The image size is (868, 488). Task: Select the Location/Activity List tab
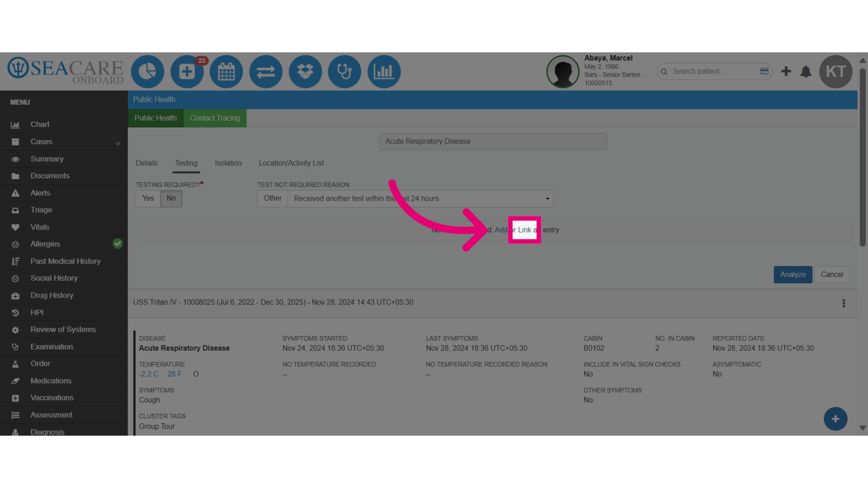291,163
